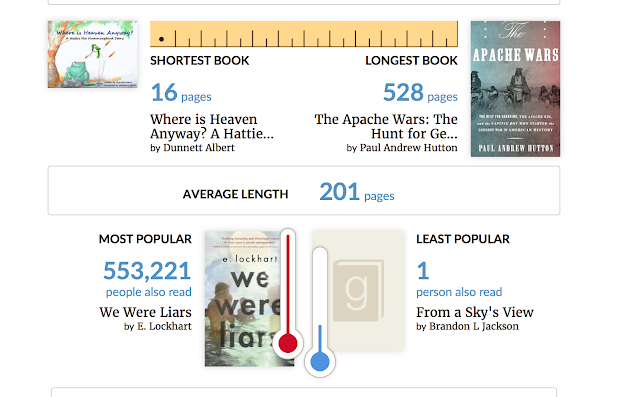Open The Apache Wars title link
The image size is (640, 397).
point(386,126)
